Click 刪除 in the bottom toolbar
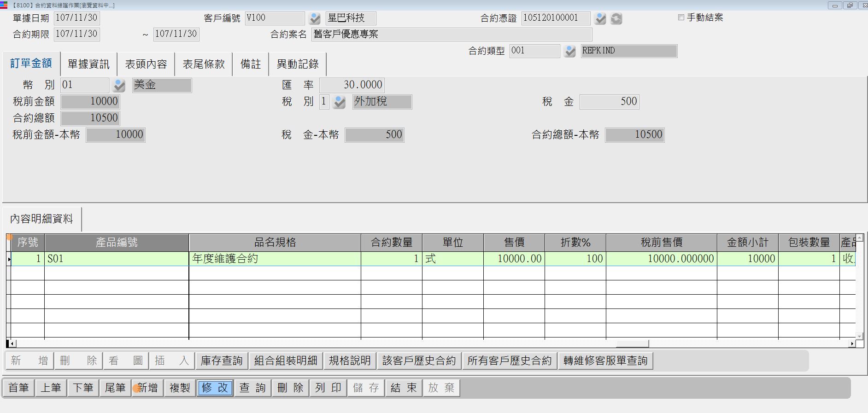The height and width of the screenshot is (413, 868). 291,388
